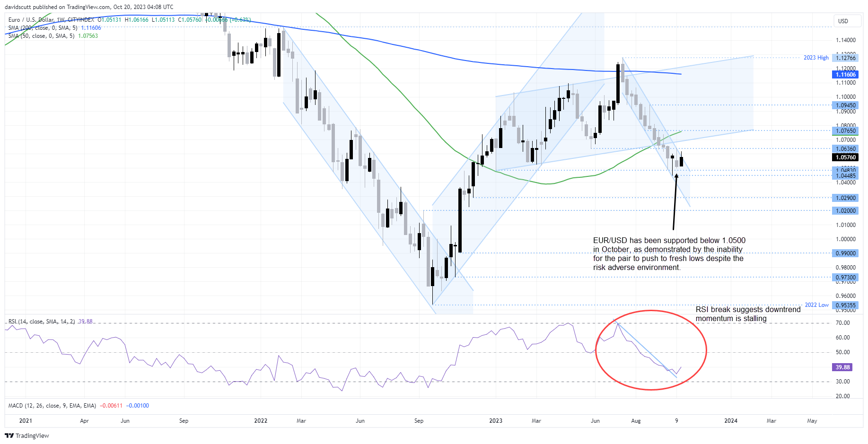Click the 1.00000 price axis label
This screenshot has height=444, width=868.
click(x=846, y=239)
